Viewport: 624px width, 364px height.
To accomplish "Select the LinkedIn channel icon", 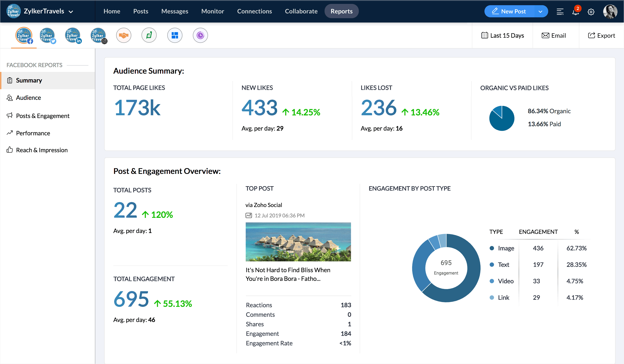I will (73, 35).
